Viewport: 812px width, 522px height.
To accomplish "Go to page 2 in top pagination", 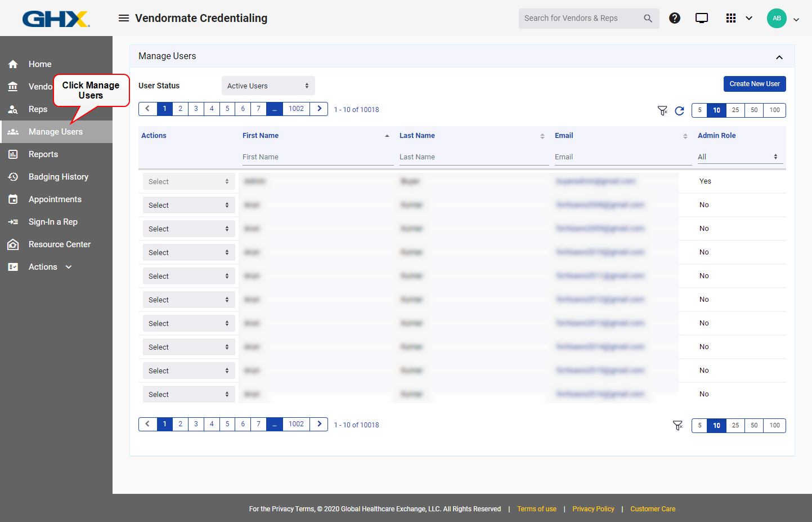I will (x=180, y=109).
